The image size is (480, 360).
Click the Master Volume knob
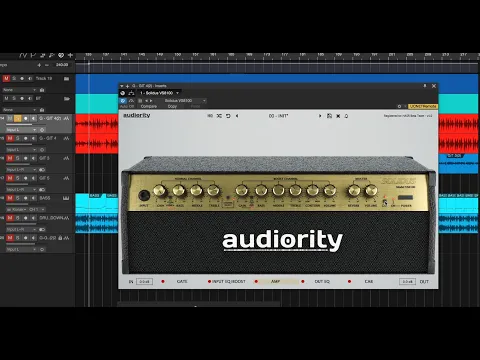tap(371, 191)
